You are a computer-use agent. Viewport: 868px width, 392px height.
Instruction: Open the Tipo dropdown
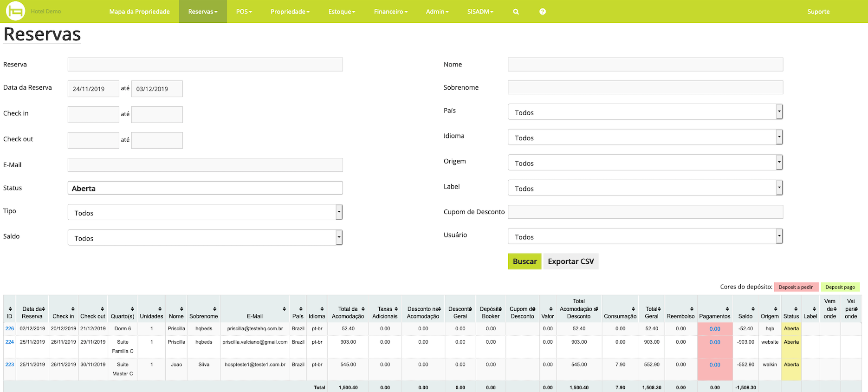tap(205, 212)
